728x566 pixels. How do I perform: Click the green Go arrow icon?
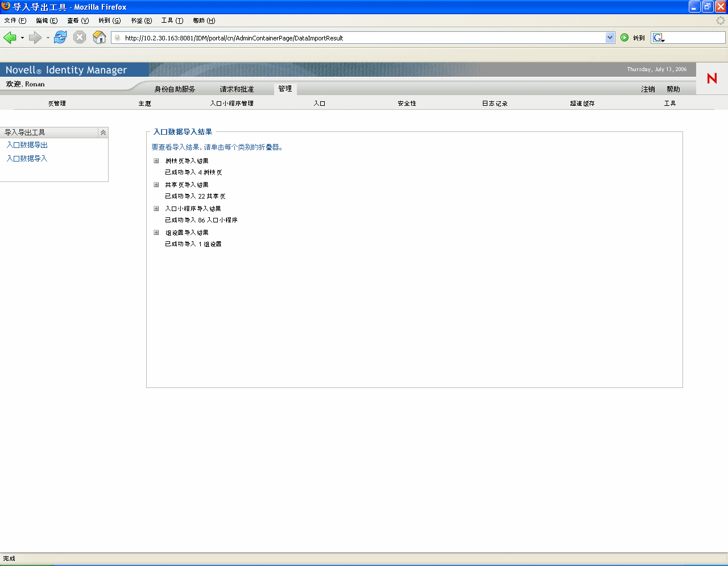click(624, 38)
